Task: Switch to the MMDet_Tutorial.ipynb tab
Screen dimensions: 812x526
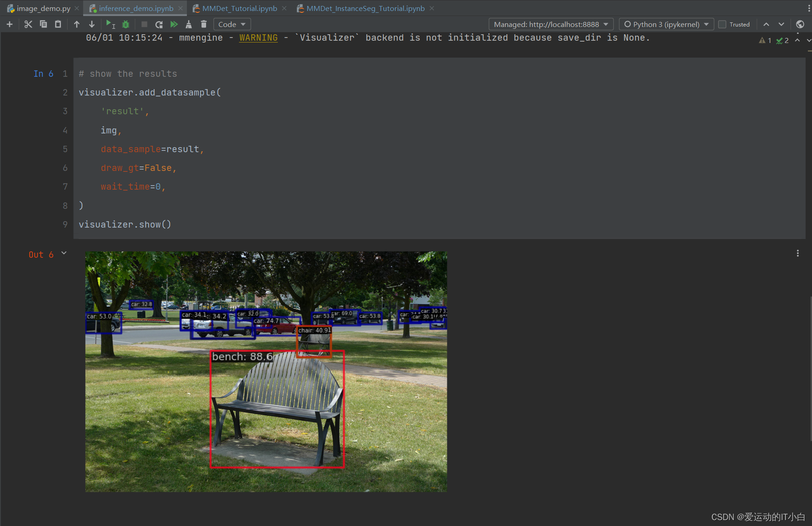Action: coord(239,8)
